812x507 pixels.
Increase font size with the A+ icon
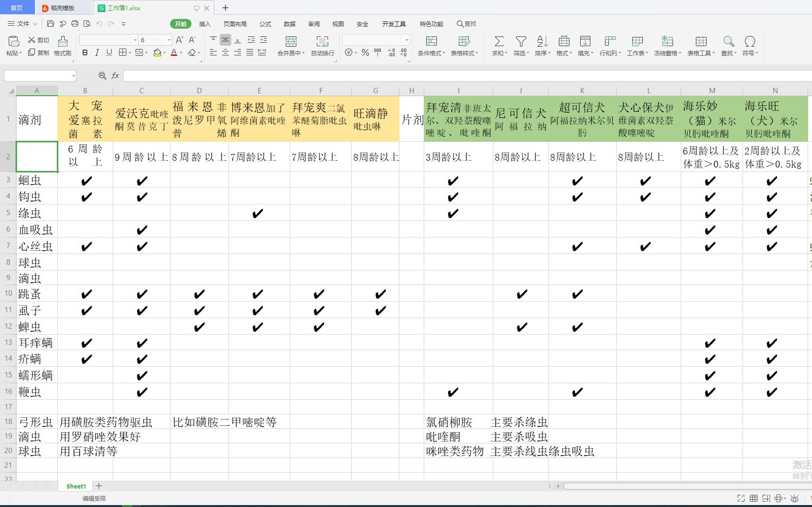179,40
